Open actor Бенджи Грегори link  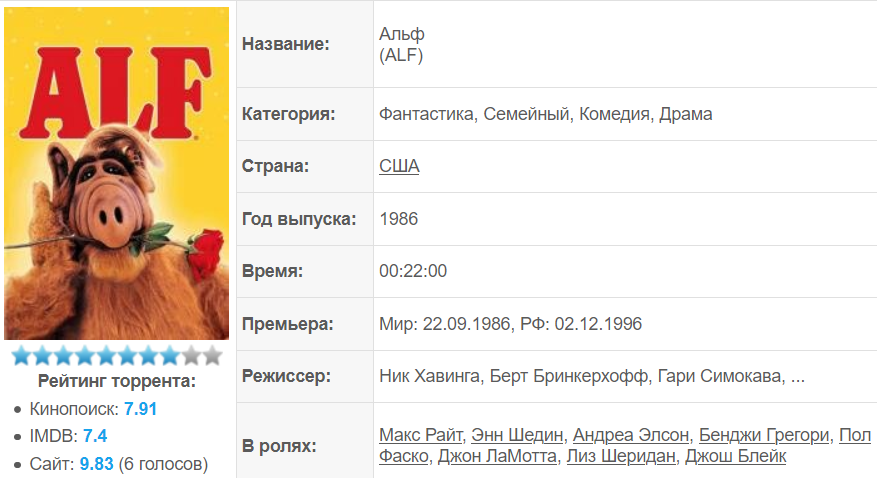[764, 434]
